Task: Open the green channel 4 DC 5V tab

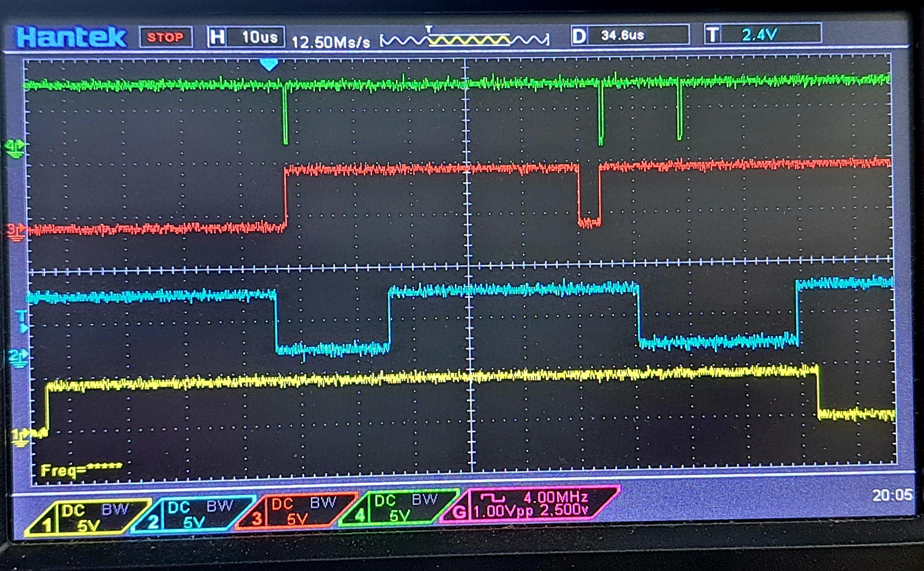Action: click(399, 508)
